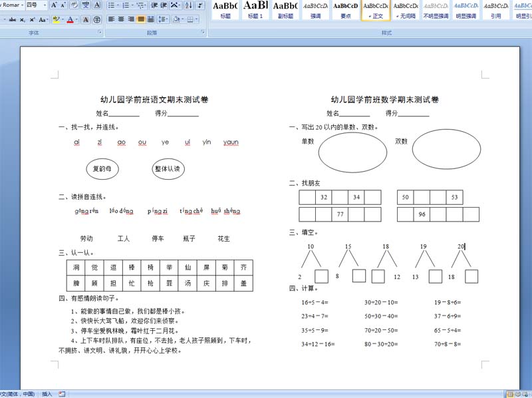Toggle the paragraph marks display
Image resolution: width=532 pixels, height=398 pixels.
200,5
